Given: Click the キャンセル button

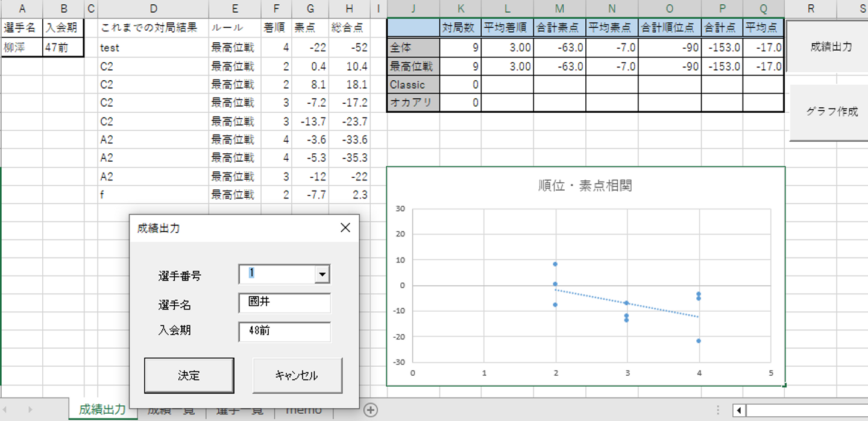Looking at the screenshot, I should click(297, 375).
